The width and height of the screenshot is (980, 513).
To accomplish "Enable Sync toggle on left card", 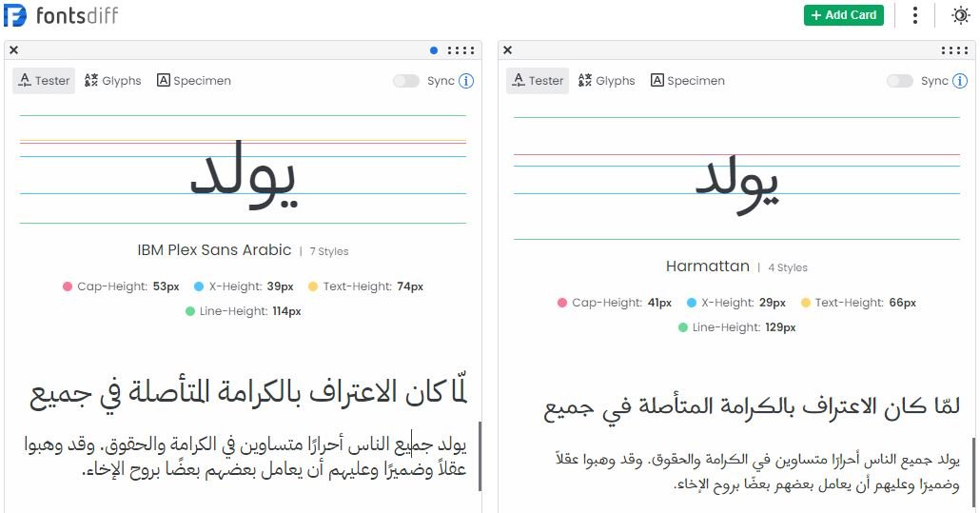I will 406,81.
